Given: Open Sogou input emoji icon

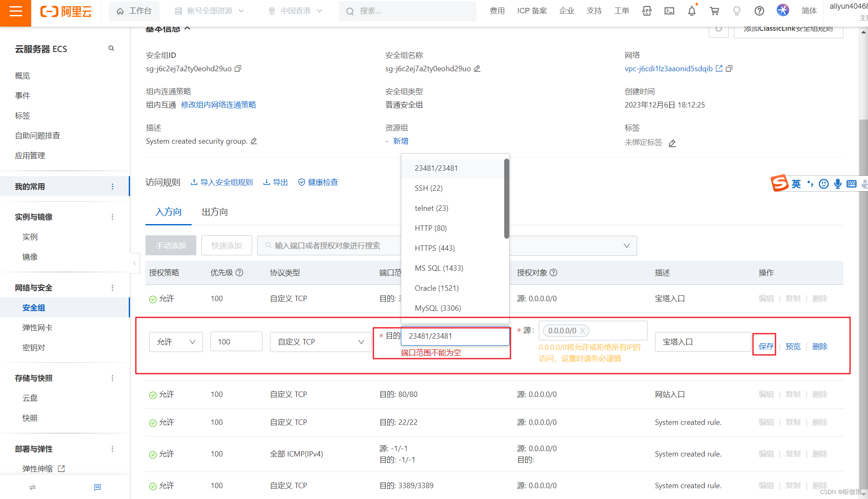Looking at the screenshot, I should (x=823, y=184).
